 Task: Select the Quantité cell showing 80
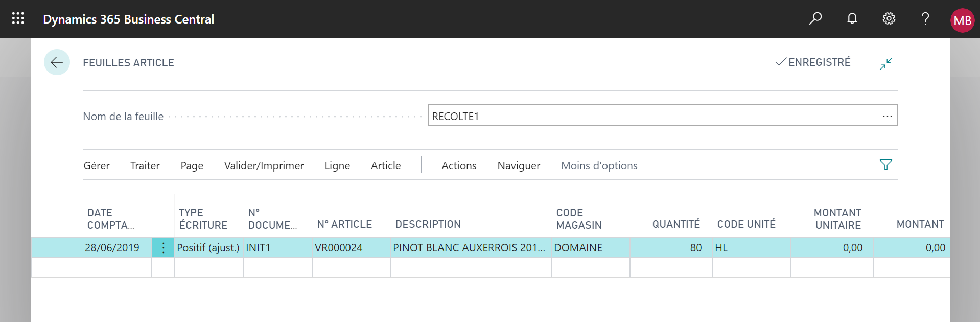[671, 248]
